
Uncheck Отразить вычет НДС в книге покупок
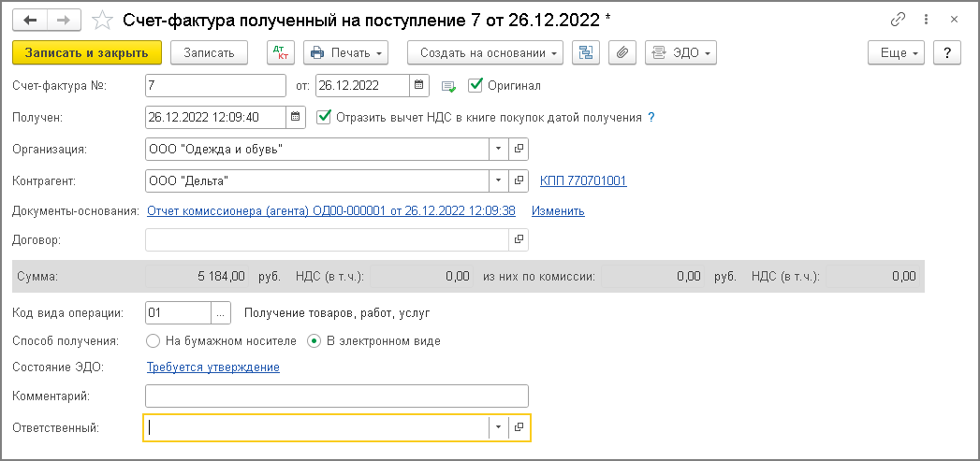[325, 118]
